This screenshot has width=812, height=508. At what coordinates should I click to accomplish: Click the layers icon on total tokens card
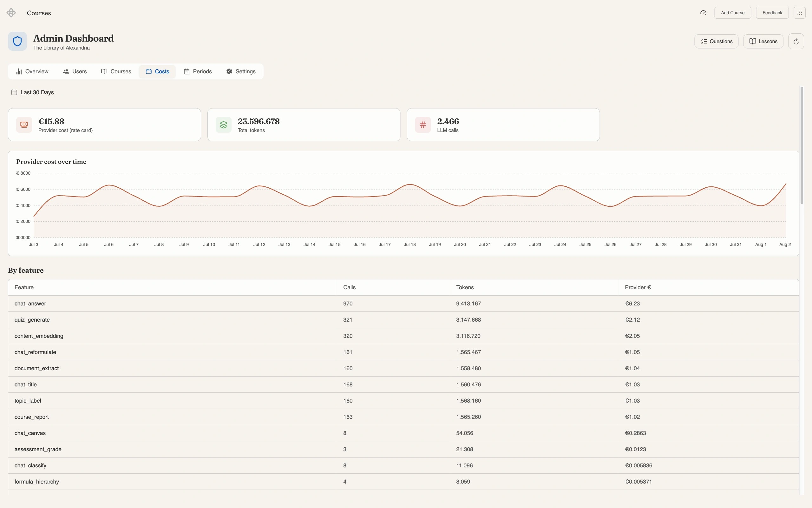click(x=224, y=125)
